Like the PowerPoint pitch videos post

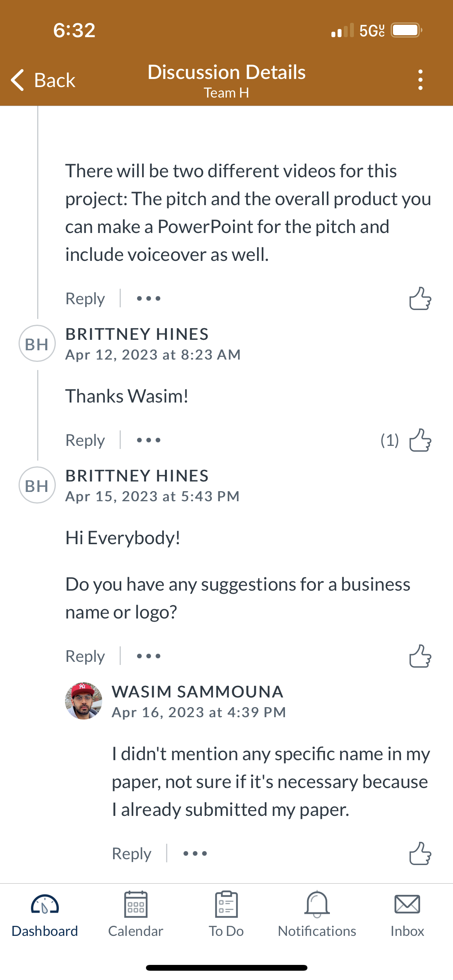(x=420, y=298)
